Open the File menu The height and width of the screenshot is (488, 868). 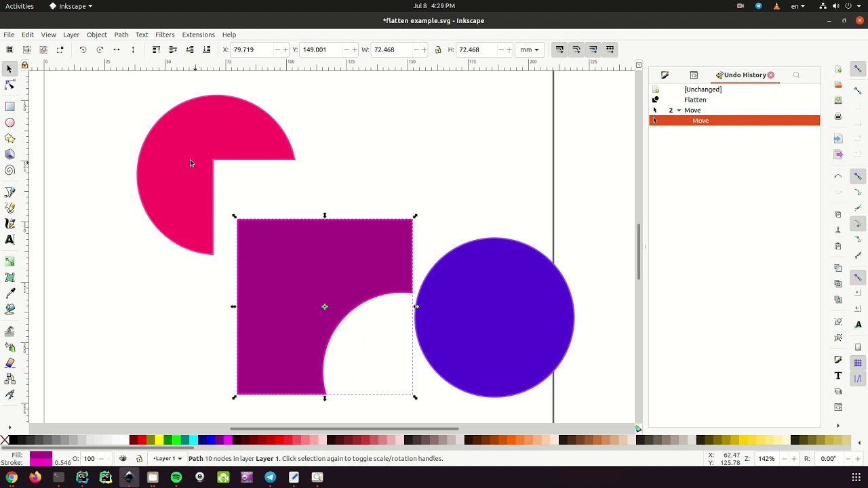click(9, 35)
